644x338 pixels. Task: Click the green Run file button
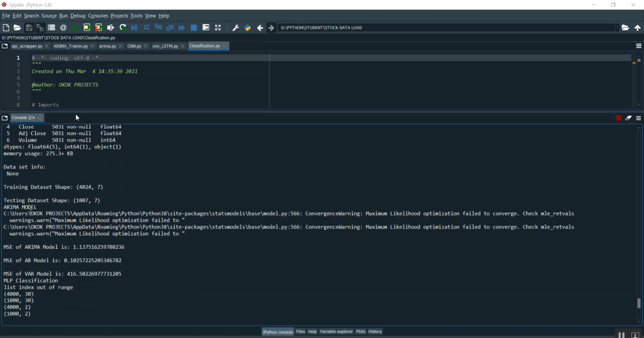tap(75, 27)
